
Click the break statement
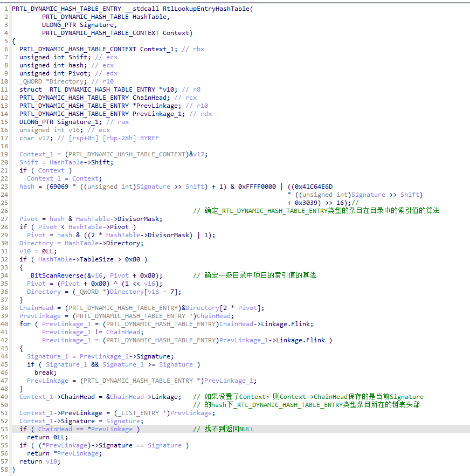45,372
